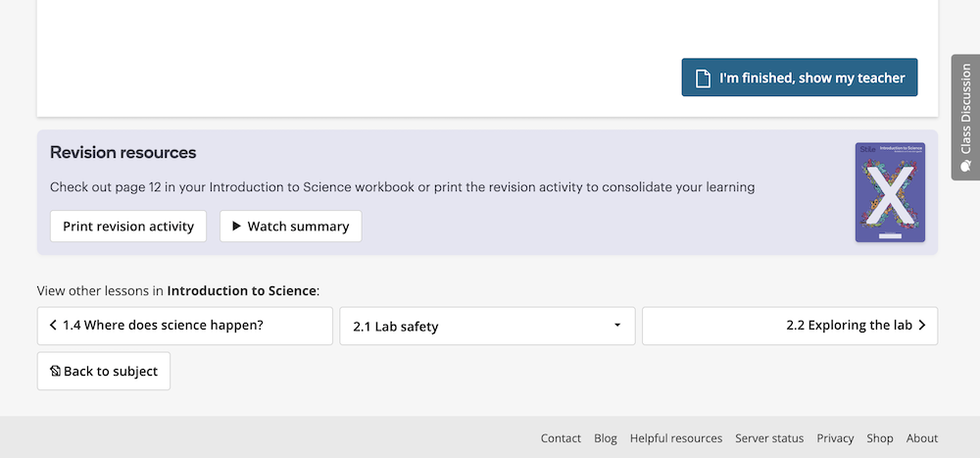Open the Privacy footer link
The width and height of the screenshot is (980, 458).
(835, 438)
